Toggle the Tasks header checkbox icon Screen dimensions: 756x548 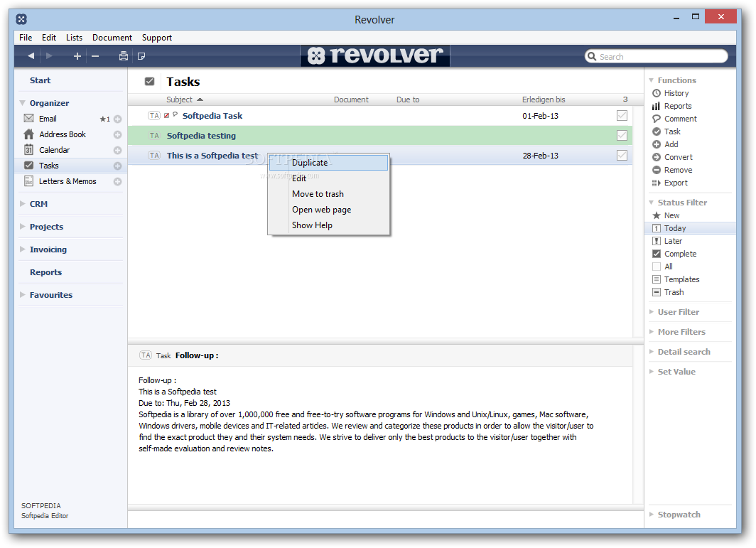pyautogui.click(x=149, y=81)
